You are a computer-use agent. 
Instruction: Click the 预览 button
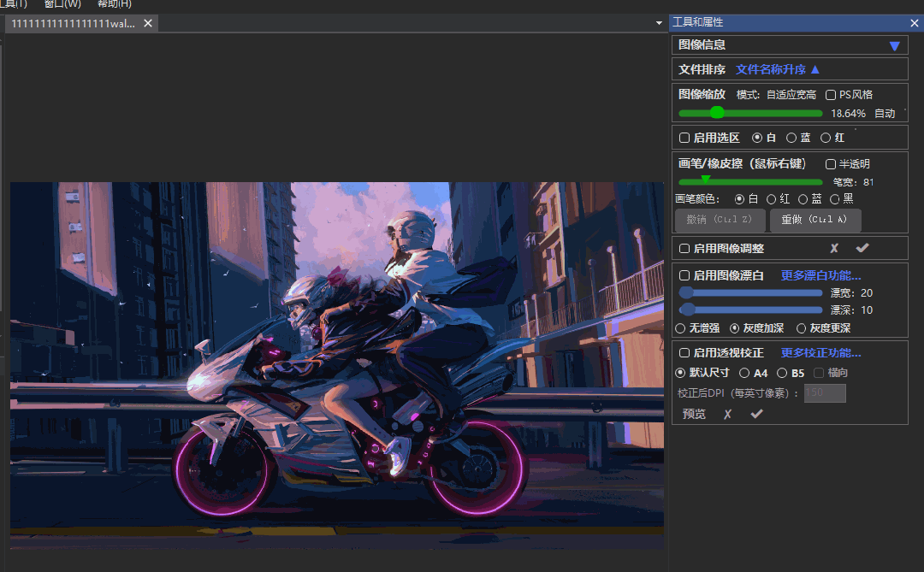(694, 414)
